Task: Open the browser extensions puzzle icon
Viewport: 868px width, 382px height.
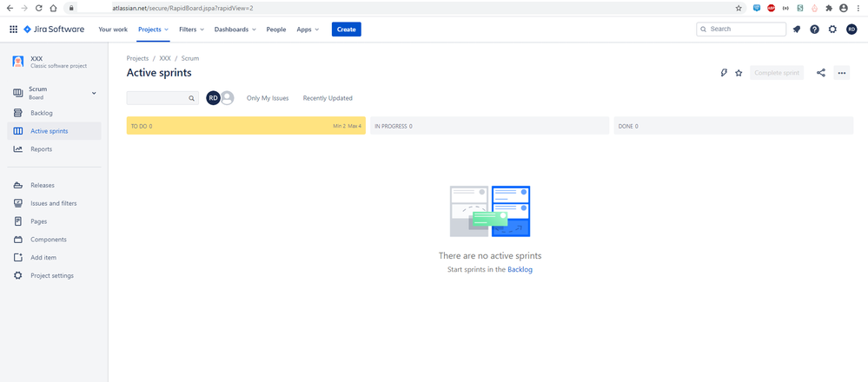Action: coord(829,9)
